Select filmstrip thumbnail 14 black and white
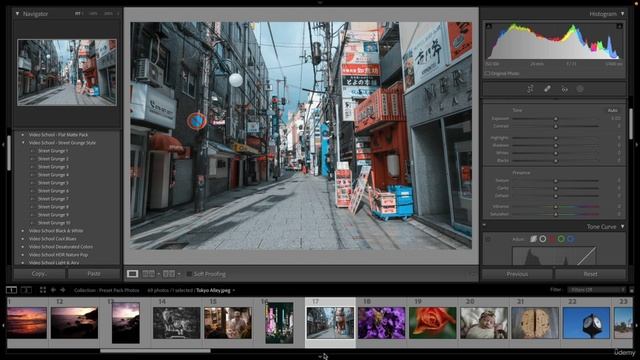640x360 pixels. pyautogui.click(x=176, y=323)
